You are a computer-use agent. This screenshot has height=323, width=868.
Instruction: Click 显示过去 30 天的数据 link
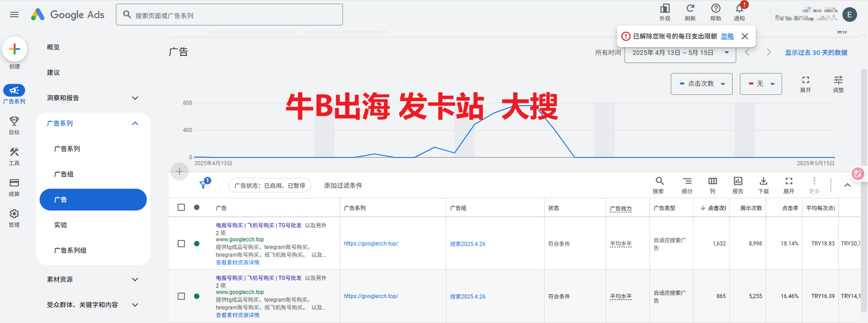point(816,53)
